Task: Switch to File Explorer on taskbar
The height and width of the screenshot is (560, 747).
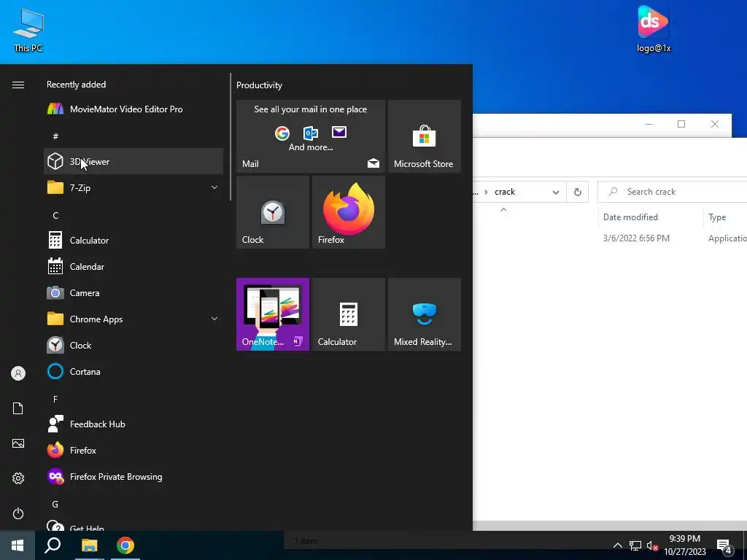Action: tap(89, 545)
